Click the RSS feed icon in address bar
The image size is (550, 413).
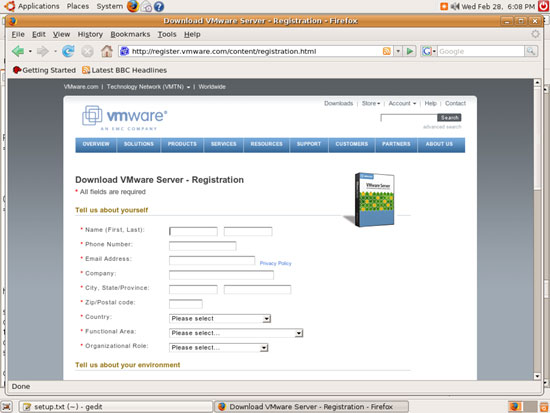(x=387, y=51)
